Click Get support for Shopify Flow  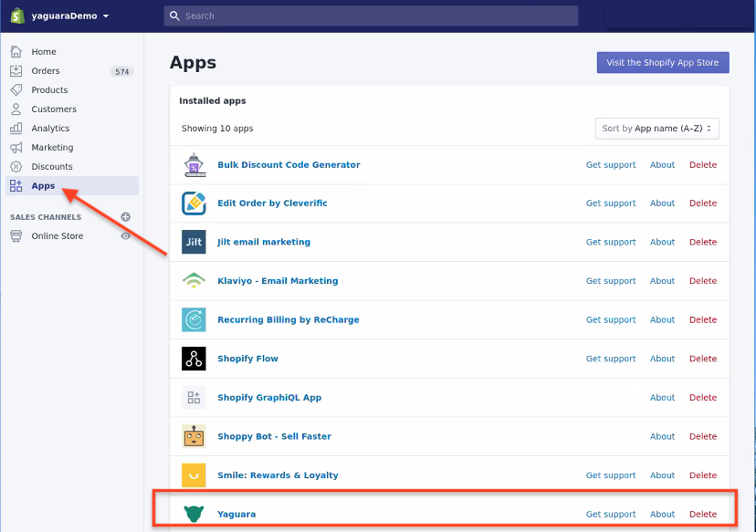611,359
